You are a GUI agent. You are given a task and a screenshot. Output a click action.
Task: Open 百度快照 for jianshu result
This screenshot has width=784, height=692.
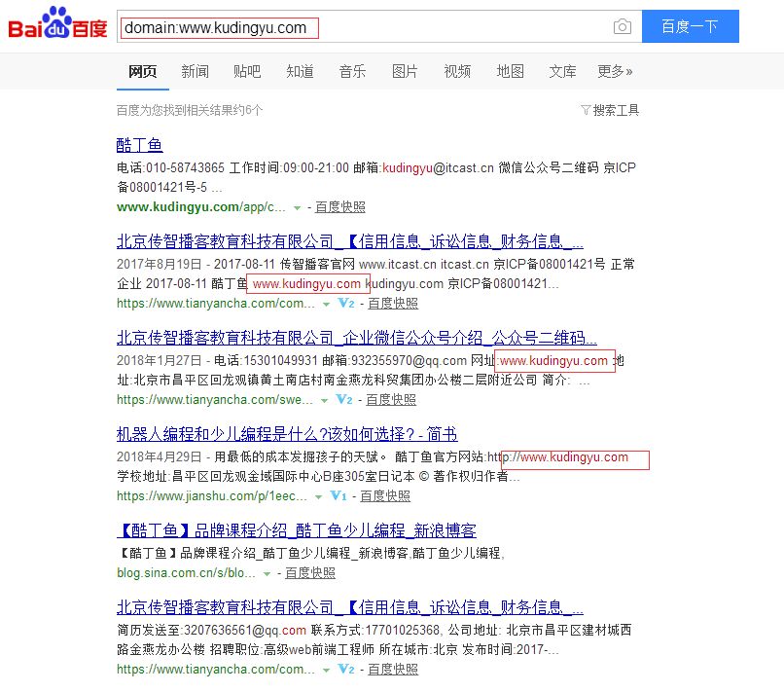coord(385,495)
